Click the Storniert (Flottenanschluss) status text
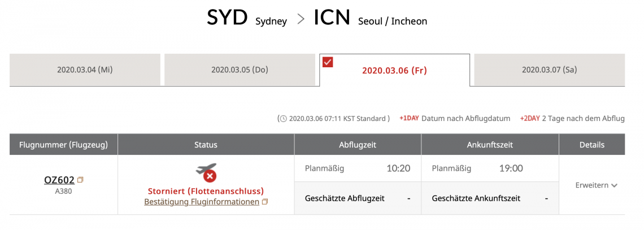644x230 pixels. [x=206, y=191]
